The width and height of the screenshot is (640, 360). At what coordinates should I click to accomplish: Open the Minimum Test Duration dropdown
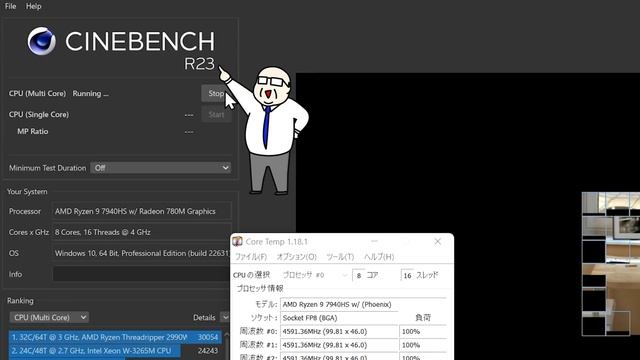point(160,168)
